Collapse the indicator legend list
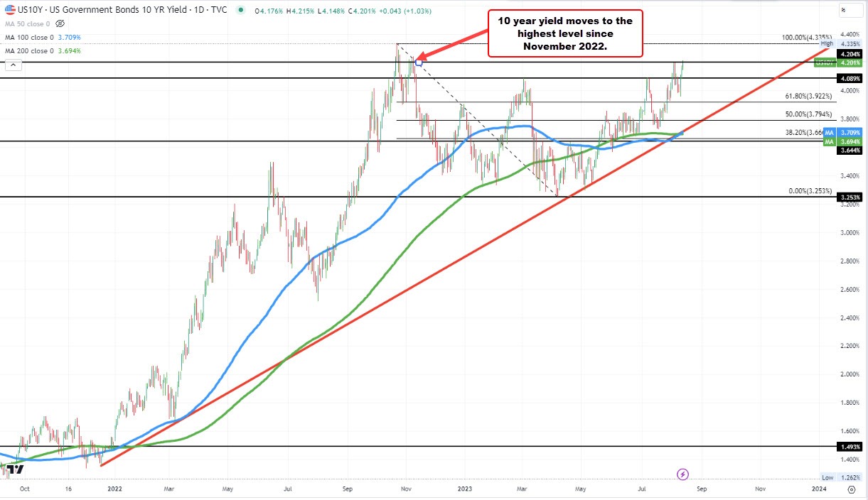Viewport: 868px width, 500px height. point(14,65)
